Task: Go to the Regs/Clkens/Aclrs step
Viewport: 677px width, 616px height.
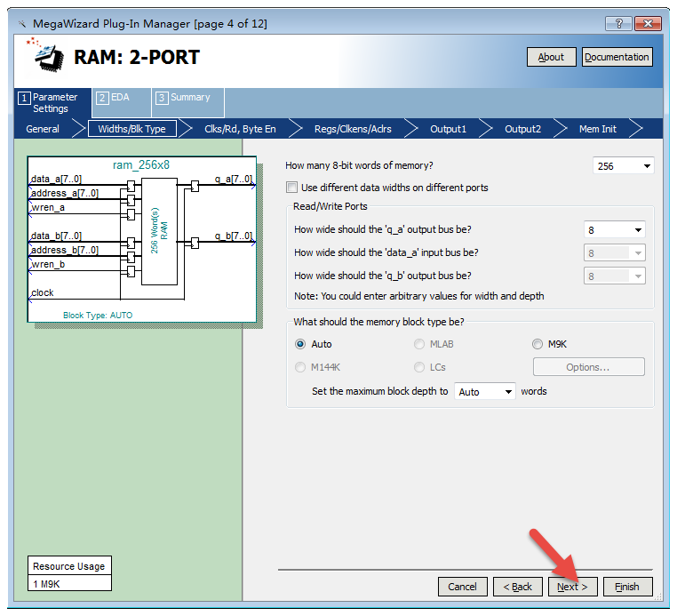Action: [x=353, y=129]
